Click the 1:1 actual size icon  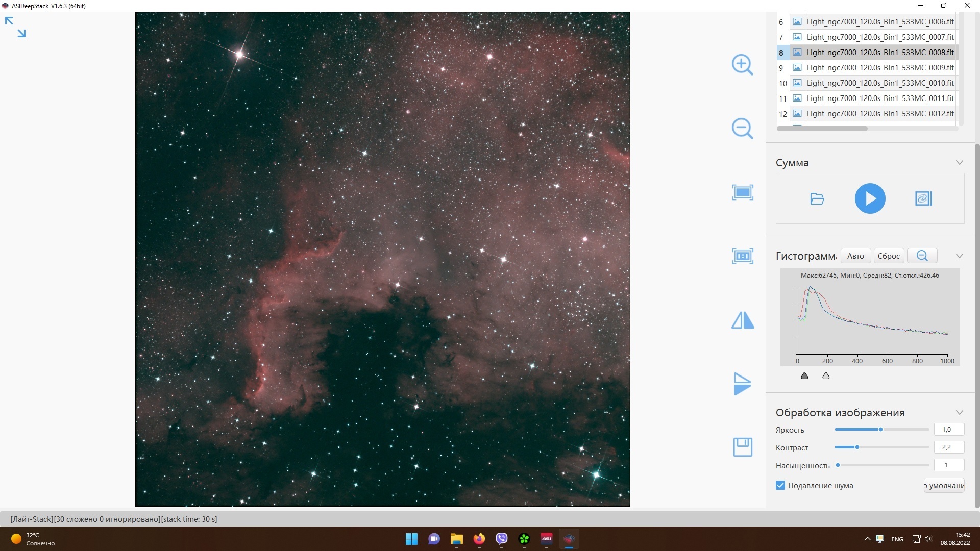[x=742, y=256]
